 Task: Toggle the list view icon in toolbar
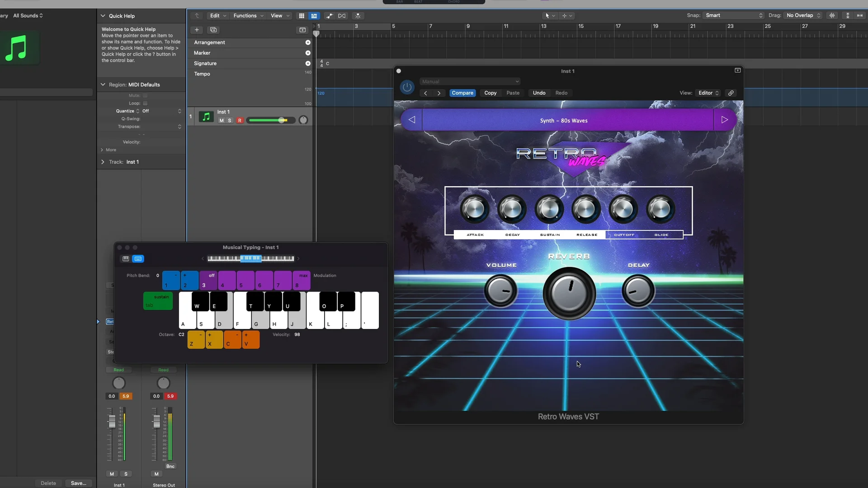pyautogui.click(x=314, y=16)
